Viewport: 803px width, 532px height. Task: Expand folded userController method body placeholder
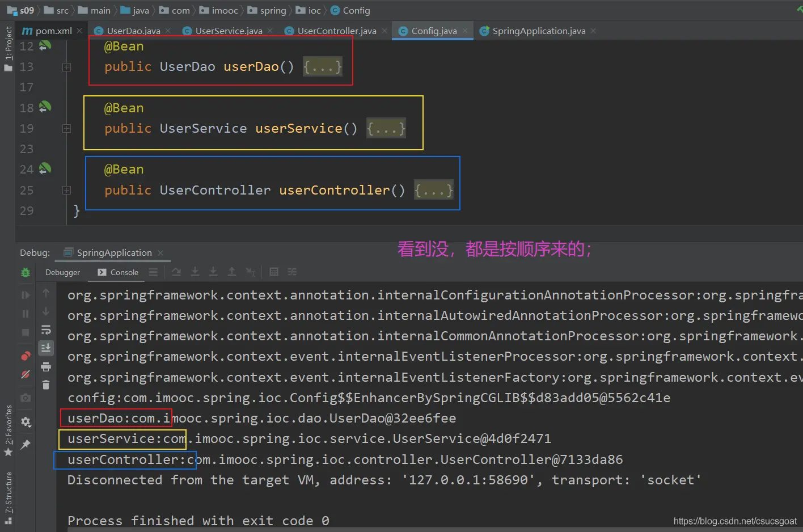(433, 191)
